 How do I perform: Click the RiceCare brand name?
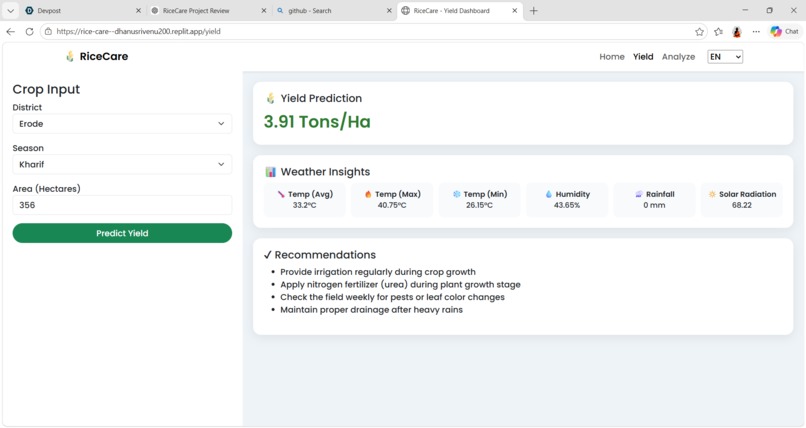[x=104, y=57]
